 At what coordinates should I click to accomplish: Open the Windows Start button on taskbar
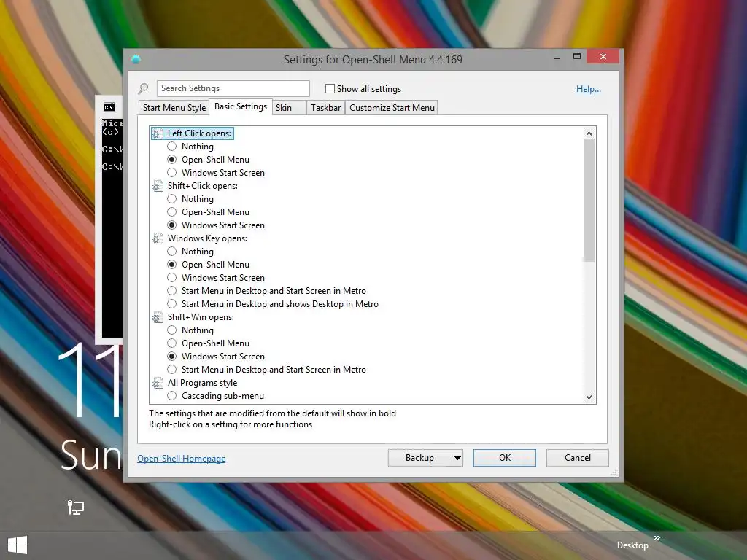(18, 545)
